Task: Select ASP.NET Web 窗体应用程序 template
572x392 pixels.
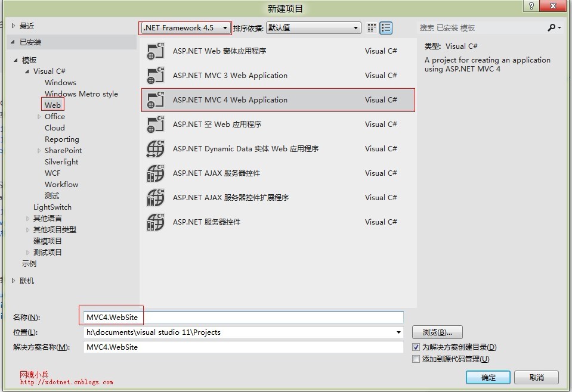Action: point(278,51)
